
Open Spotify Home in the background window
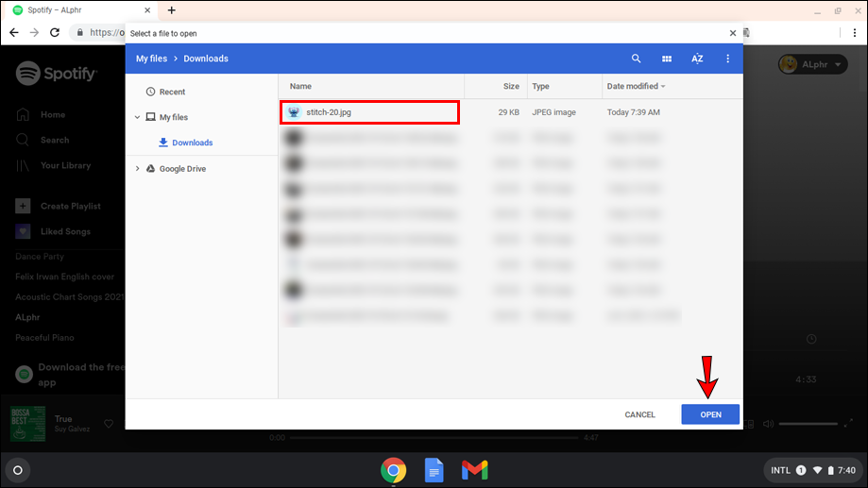pyautogui.click(x=41, y=114)
